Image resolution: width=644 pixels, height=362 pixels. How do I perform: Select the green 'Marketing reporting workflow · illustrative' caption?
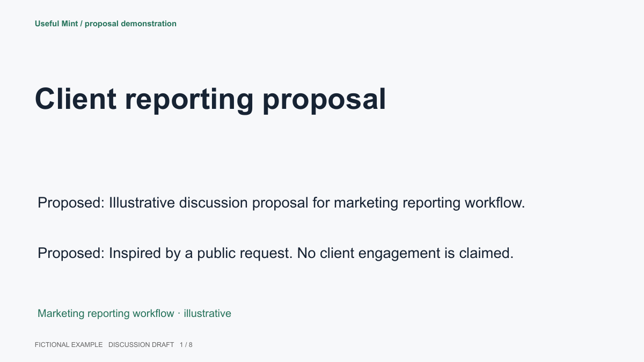point(134,313)
